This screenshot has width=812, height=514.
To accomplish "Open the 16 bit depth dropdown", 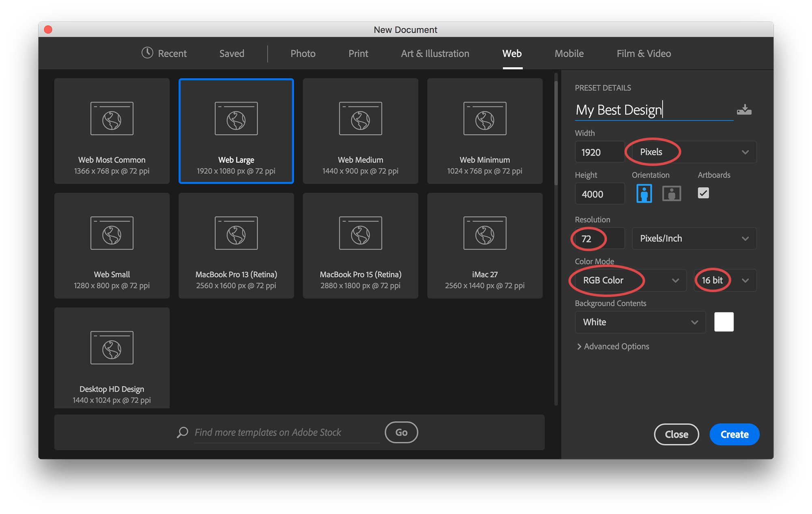I will 725,280.
